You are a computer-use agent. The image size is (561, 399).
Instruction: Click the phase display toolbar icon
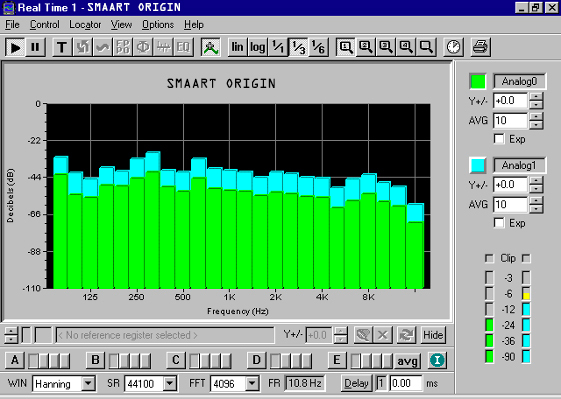pos(143,47)
